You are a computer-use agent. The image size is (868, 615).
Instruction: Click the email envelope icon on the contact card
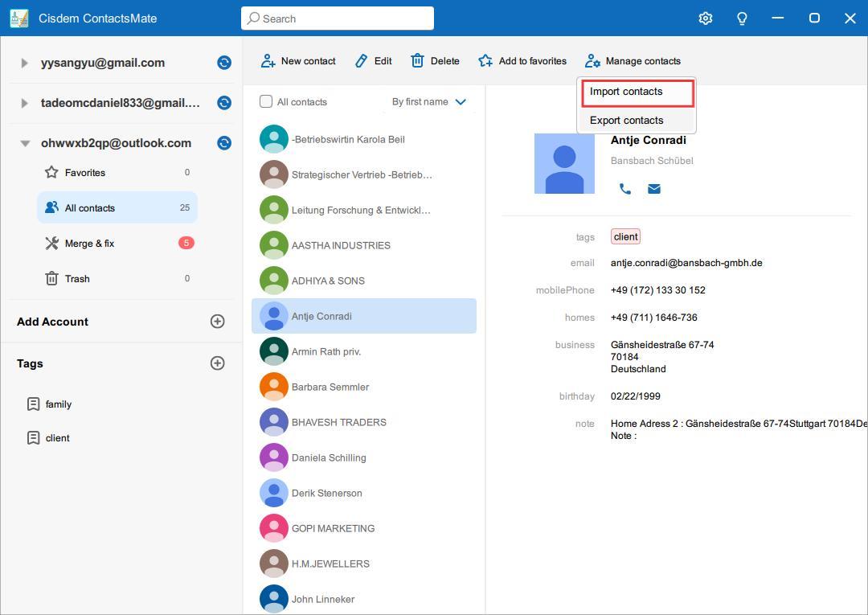click(x=653, y=189)
